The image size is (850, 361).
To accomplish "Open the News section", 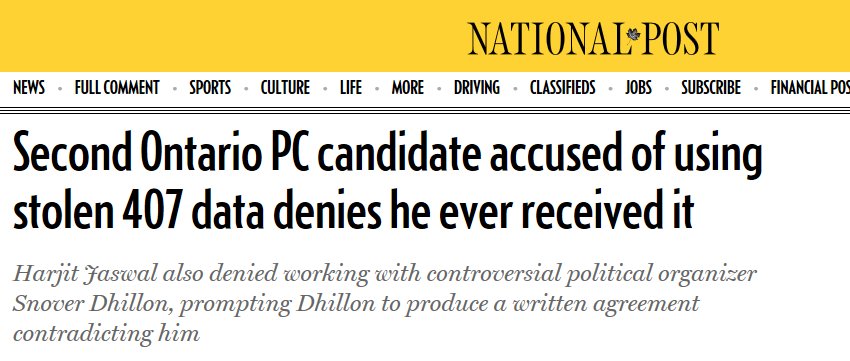I will [x=29, y=88].
